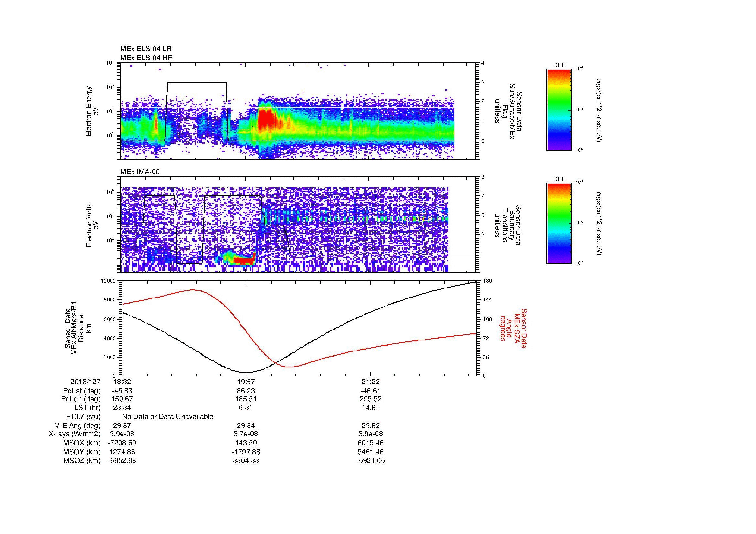The width and height of the screenshot is (756, 534).
Task: Click the PdLat value '86.23'
Action: 246,391
